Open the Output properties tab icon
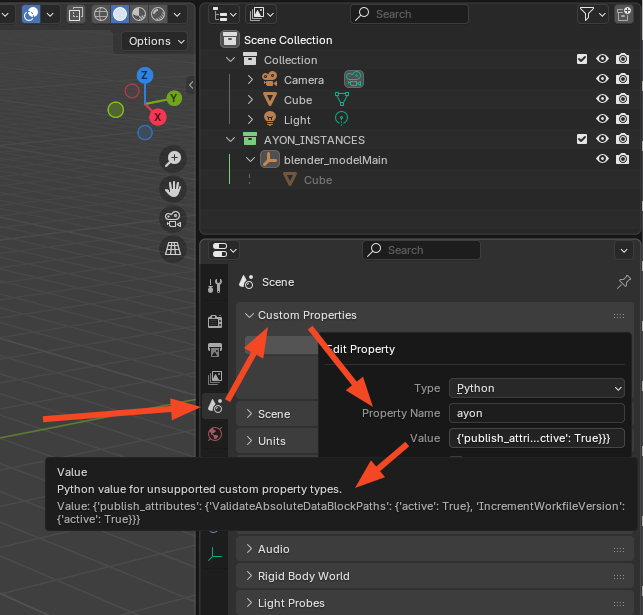 click(215, 349)
